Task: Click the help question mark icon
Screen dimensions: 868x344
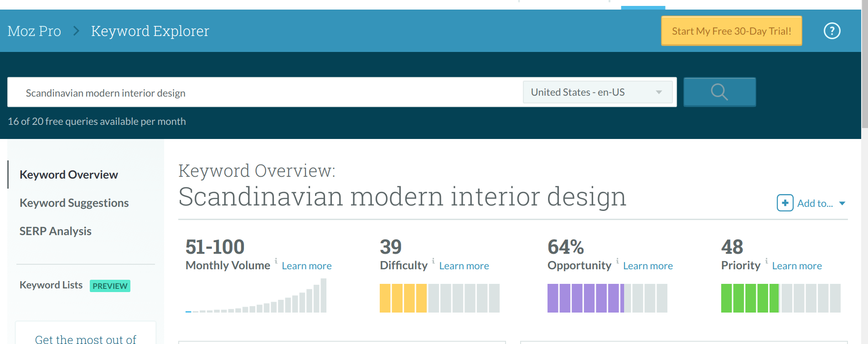Action: (832, 31)
